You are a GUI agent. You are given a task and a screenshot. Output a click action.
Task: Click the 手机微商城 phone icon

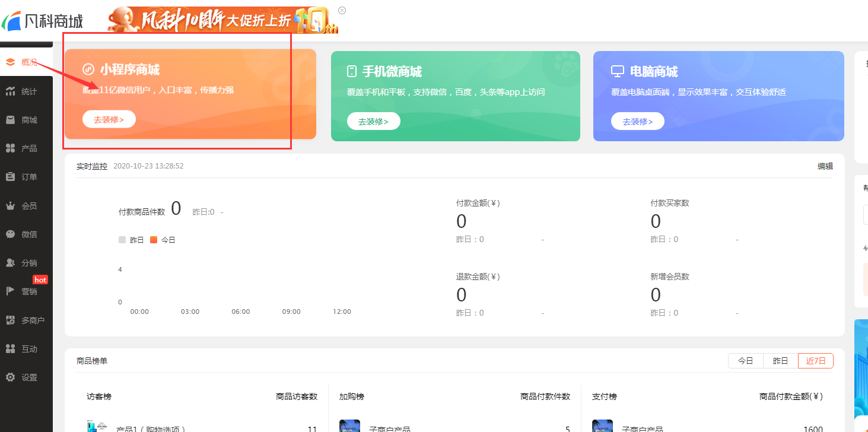[x=352, y=71]
